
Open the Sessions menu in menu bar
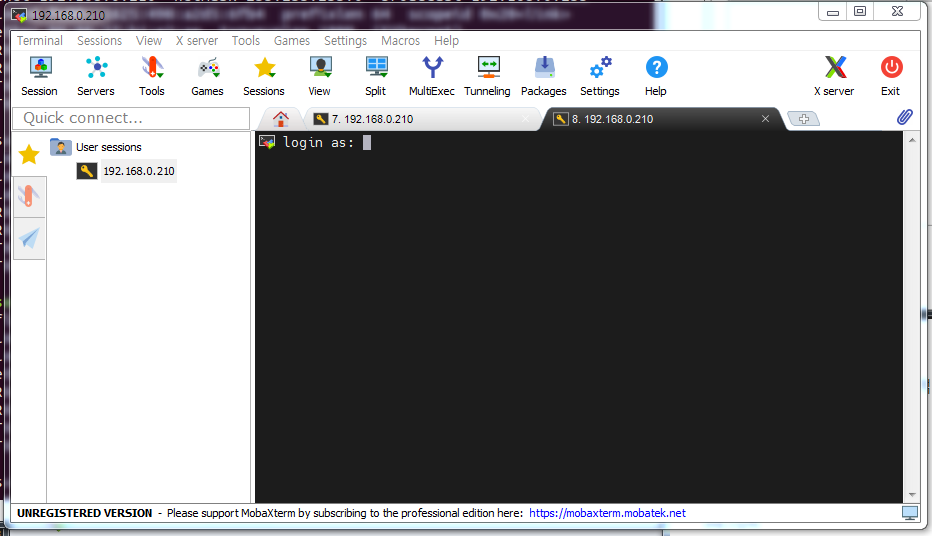pyautogui.click(x=99, y=40)
